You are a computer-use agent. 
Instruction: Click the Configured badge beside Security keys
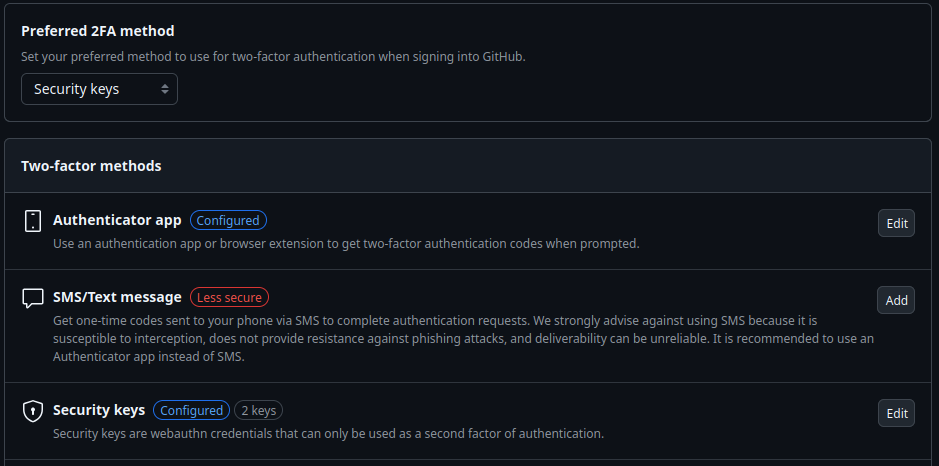(x=191, y=410)
